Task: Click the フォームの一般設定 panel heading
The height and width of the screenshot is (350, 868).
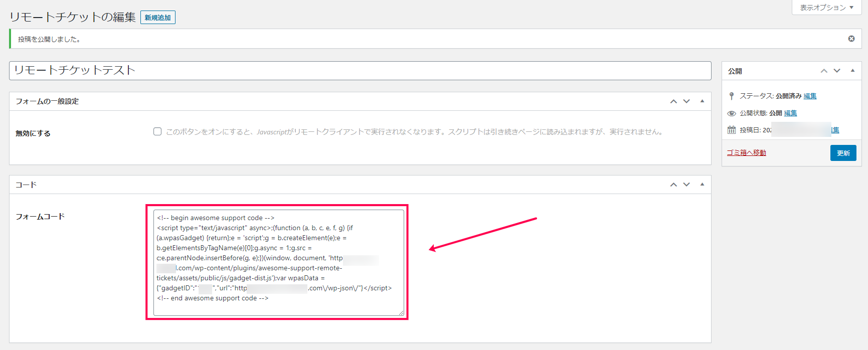Action: [x=47, y=101]
